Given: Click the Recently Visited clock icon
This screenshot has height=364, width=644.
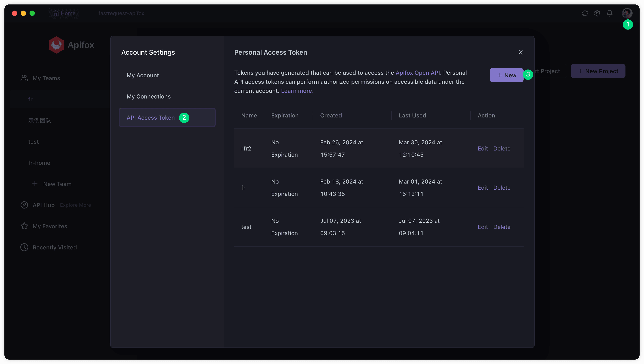Looking at the screenshot, I should point(24,247).
